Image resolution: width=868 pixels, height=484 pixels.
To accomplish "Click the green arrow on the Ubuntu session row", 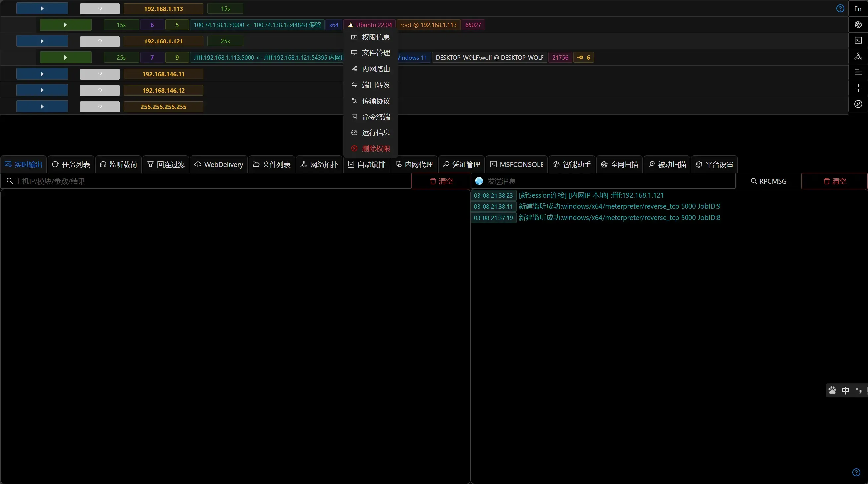I will tap(65, 25).
